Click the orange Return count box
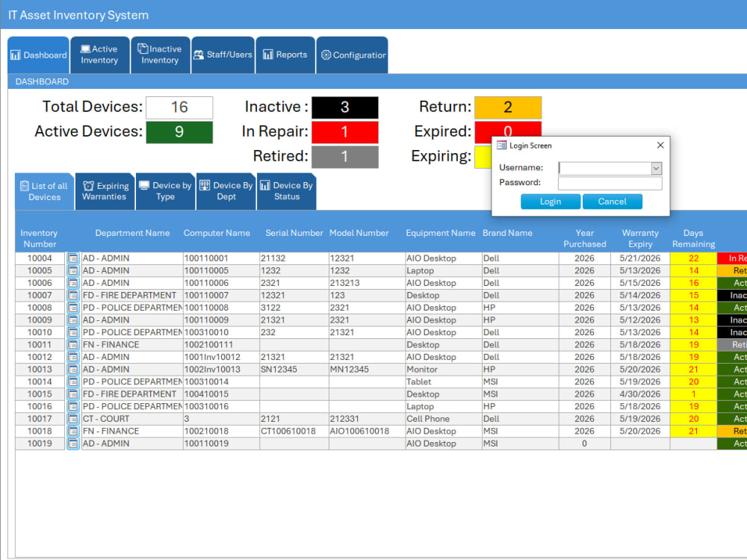Viewport: 747px width, 560px height. click(508, 107)
